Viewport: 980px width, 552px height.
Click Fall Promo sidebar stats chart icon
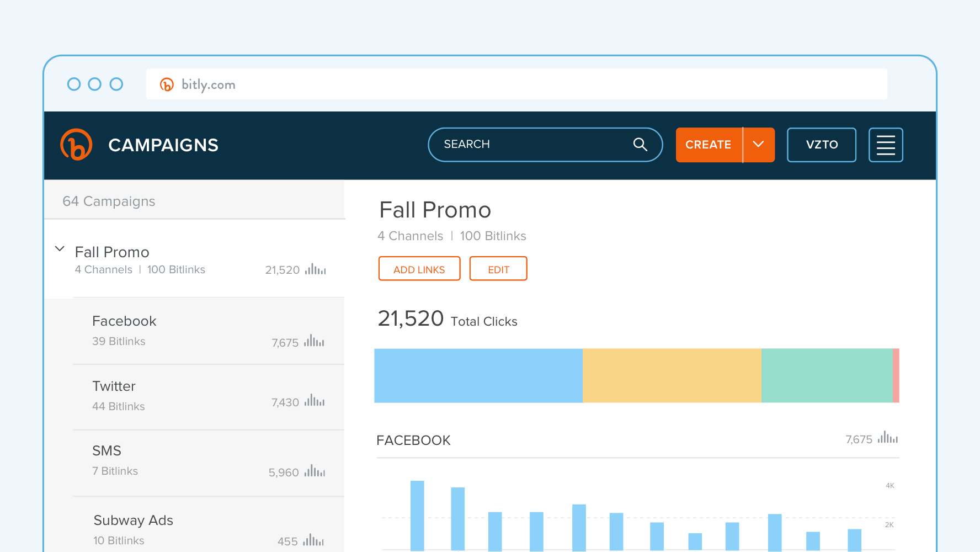coord(316,269)
